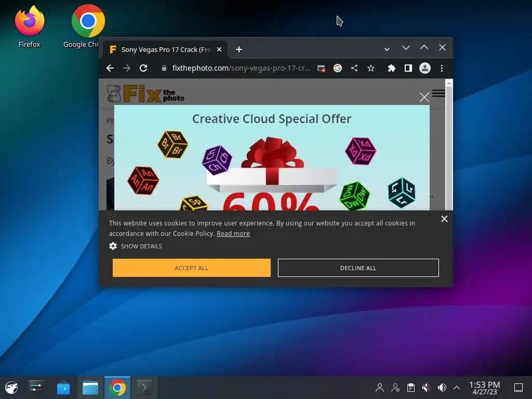
Task: View site information lock icon
Action: [x=164, y=68]
